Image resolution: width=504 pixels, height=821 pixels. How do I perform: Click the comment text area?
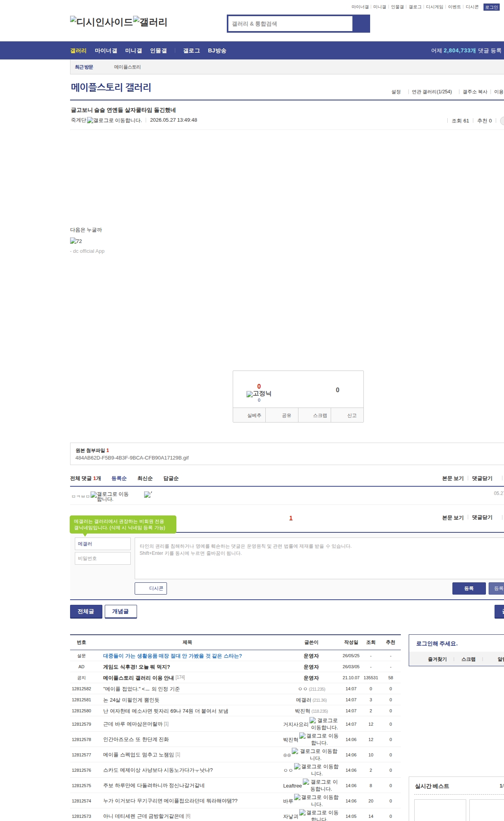click(x=319, y=558)
